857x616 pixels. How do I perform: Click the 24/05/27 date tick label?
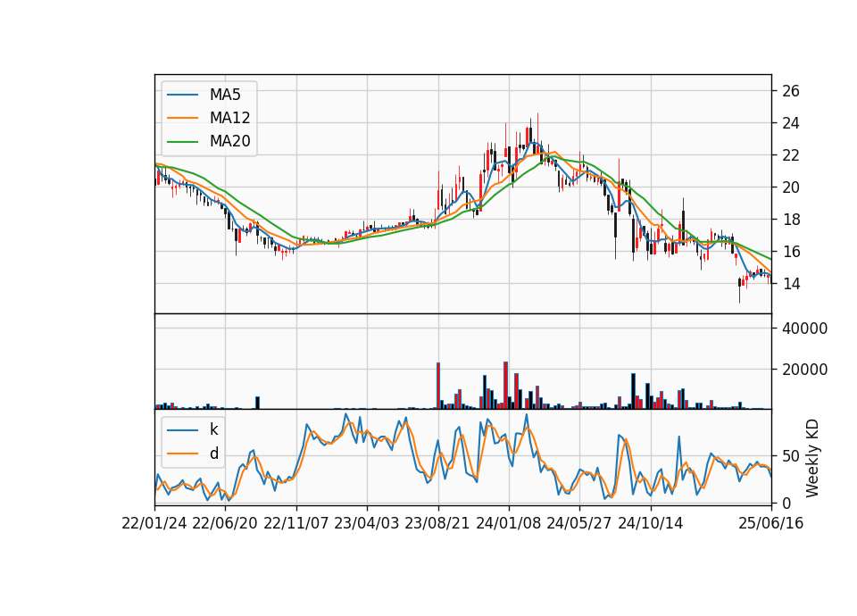579,523
